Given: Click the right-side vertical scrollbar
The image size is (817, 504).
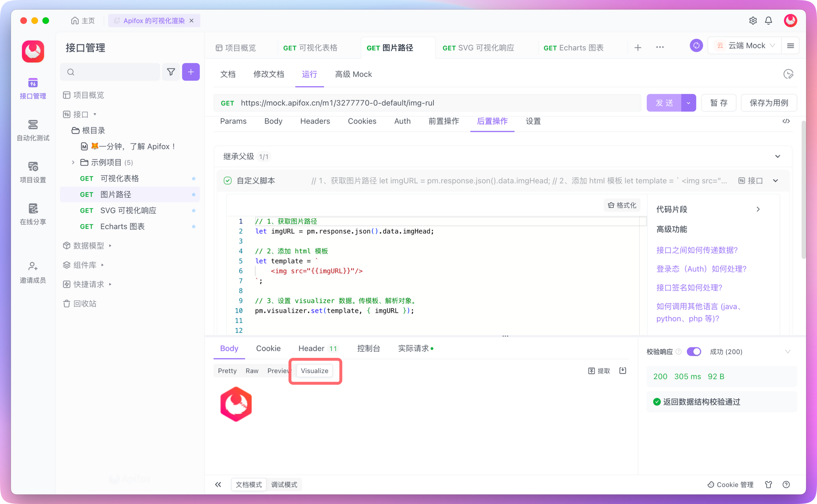Looking at the screenshot, I should [804, 190].
